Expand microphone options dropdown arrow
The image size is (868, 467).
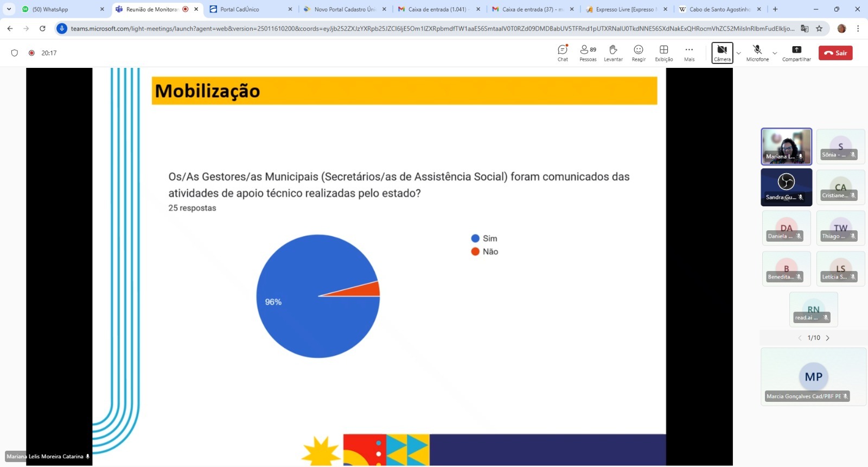click(x=775, y=53)
